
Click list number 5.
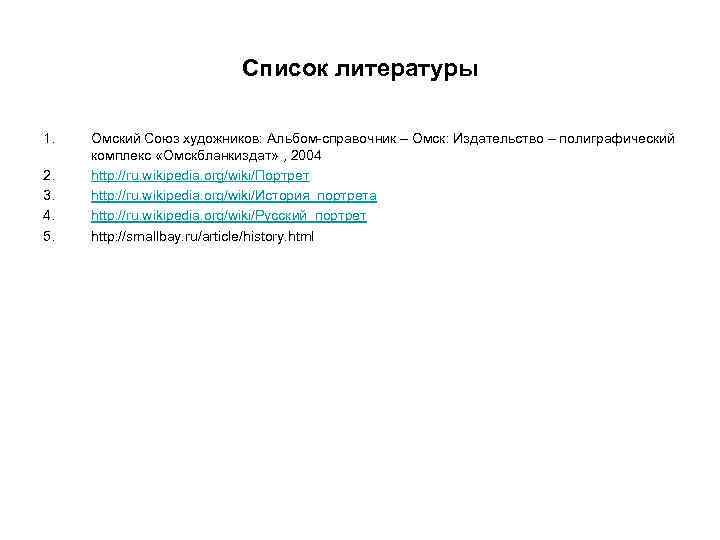tap(49, 236)
